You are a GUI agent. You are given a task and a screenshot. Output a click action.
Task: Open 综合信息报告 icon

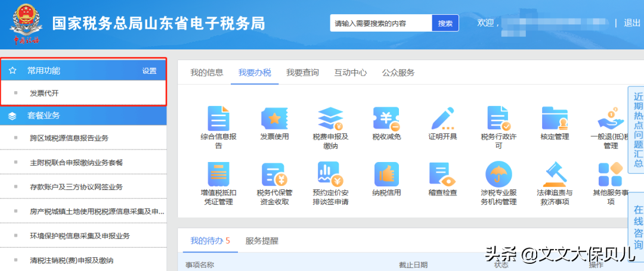coord(218,119)
